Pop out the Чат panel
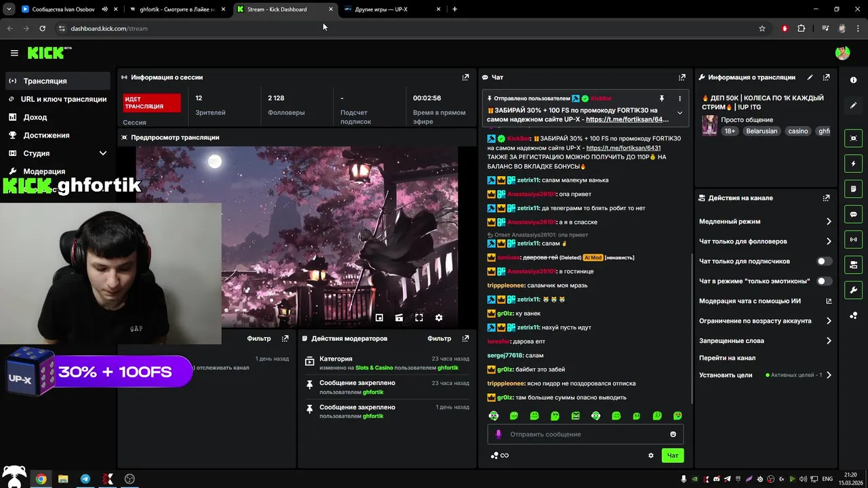This screenshot has height=488, width=868. (x=682, y=77)
